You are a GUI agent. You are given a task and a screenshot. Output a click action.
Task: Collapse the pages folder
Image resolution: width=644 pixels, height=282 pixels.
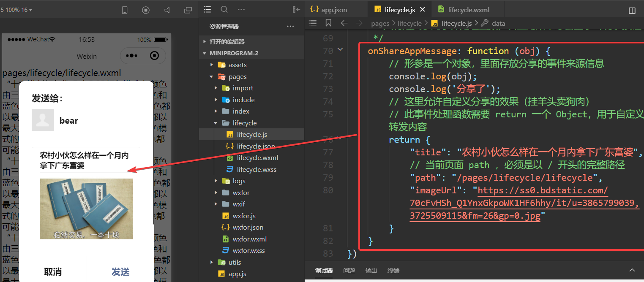click(x=252, y=77)
